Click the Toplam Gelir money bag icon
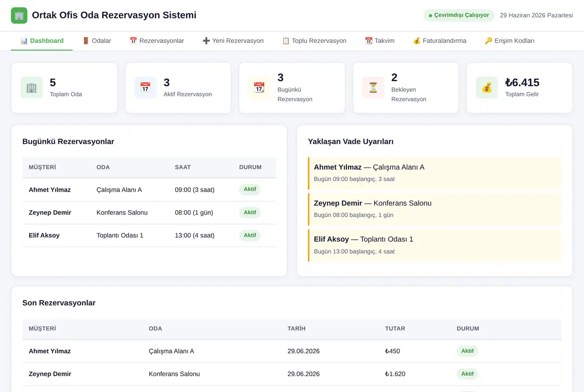Screen dimensions: 584x392 [487, 88]
